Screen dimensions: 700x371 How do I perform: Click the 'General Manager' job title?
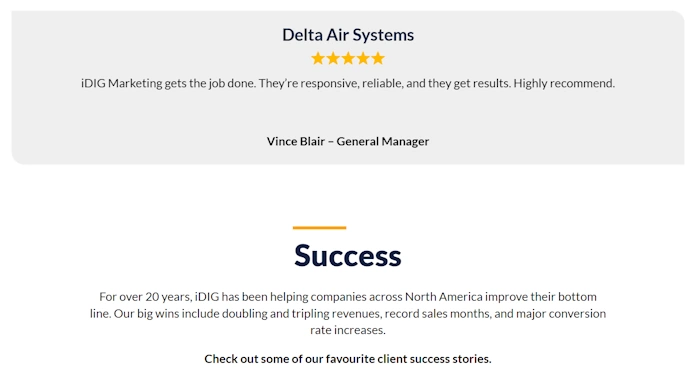[x=383, y=142]
